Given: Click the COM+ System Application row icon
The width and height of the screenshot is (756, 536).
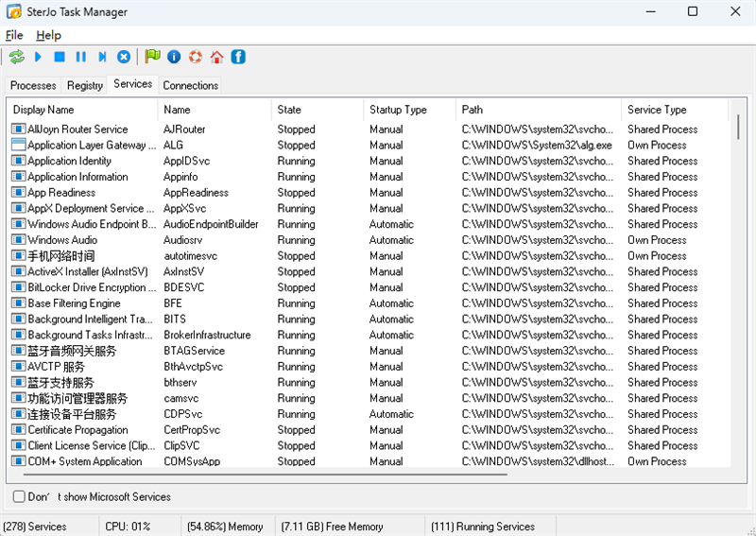Looking at the screenshot, I should 18,460.
